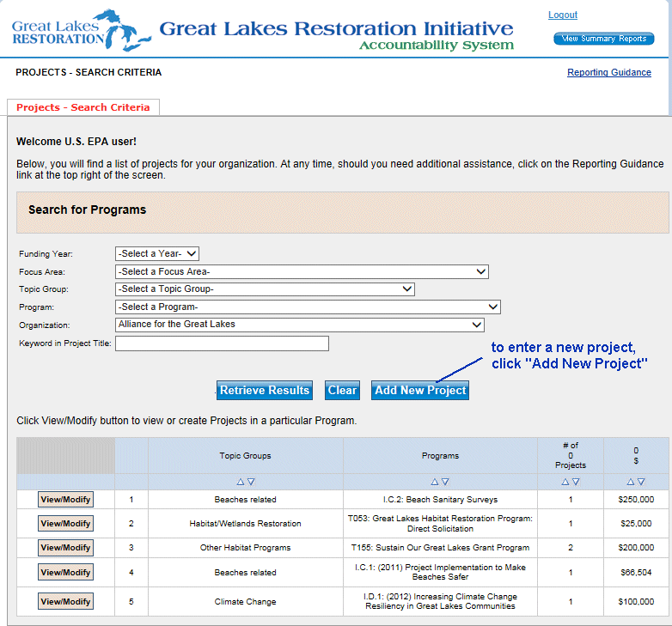Click View/Modify for Habitat/Wetlands Restoration row
The width and height of the screenshot is (672, 626).
click(x=65, y=523)
